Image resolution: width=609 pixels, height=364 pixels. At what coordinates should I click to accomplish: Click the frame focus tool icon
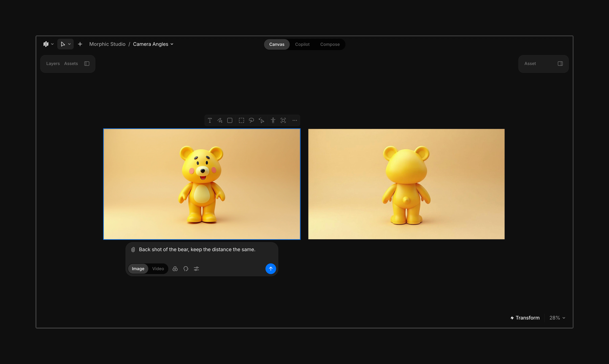[x=283, y=121]
